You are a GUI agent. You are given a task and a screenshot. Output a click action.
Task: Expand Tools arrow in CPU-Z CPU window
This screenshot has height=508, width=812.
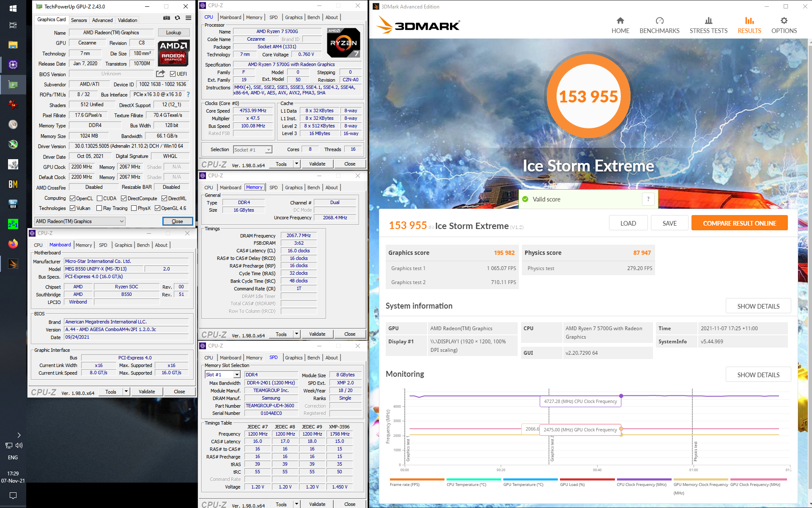[x=296, y=164]
